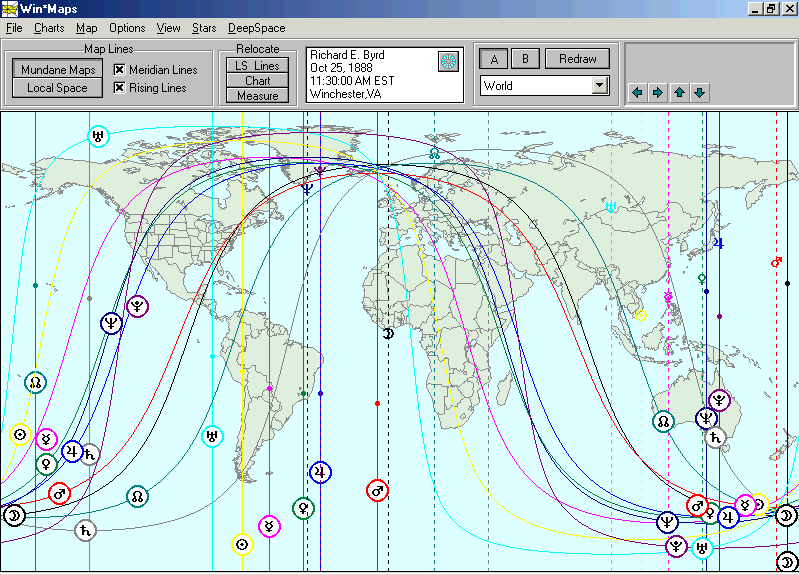Switch to Local Space map mode

(58, 88)
